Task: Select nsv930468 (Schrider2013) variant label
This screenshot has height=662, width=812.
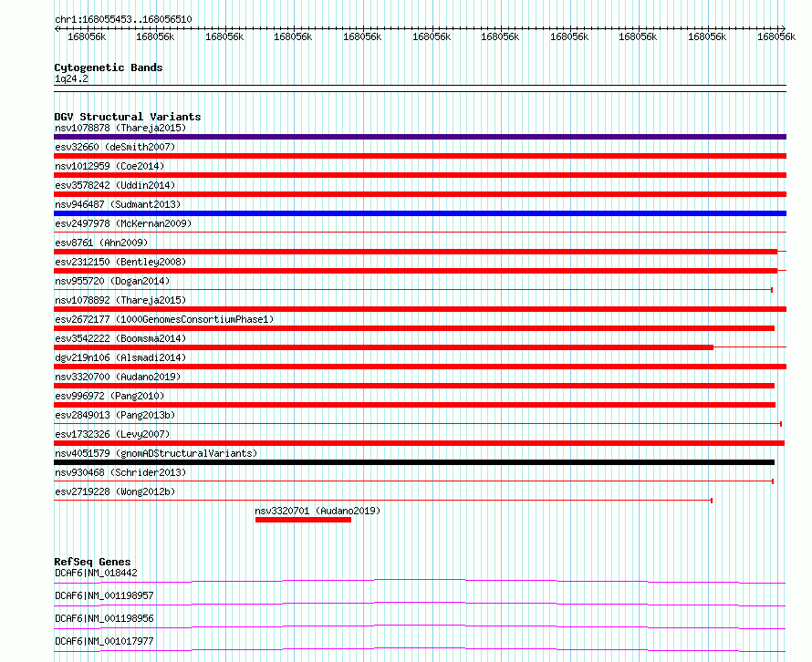Action: [120, 472]
